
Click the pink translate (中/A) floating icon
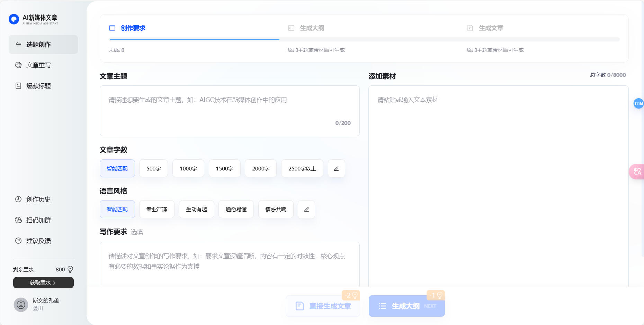[x=637, y=171]
